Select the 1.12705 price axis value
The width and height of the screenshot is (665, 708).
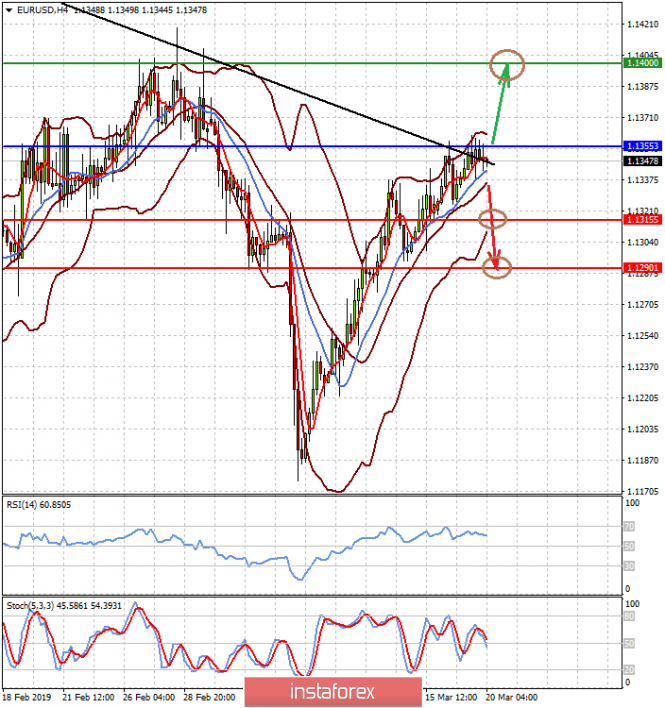coord(643,304)
